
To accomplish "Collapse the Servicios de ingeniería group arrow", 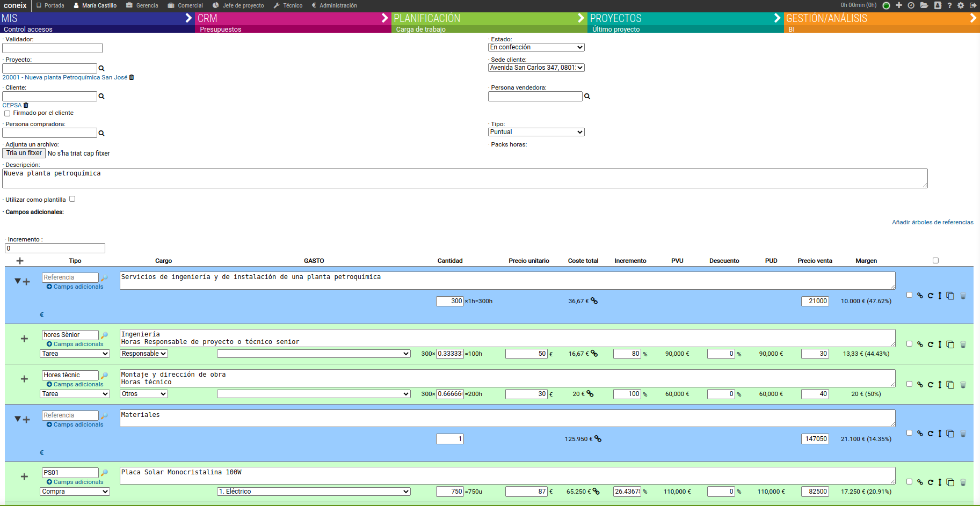I will click(x=18, y=281).
